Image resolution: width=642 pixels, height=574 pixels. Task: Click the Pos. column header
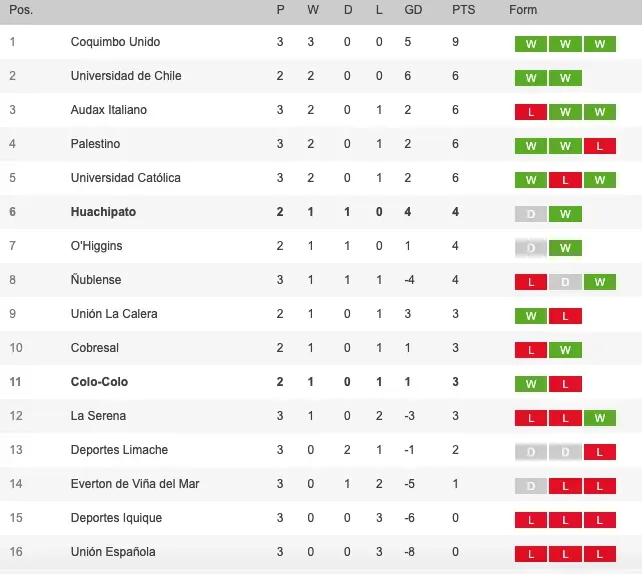click(19, 10)
